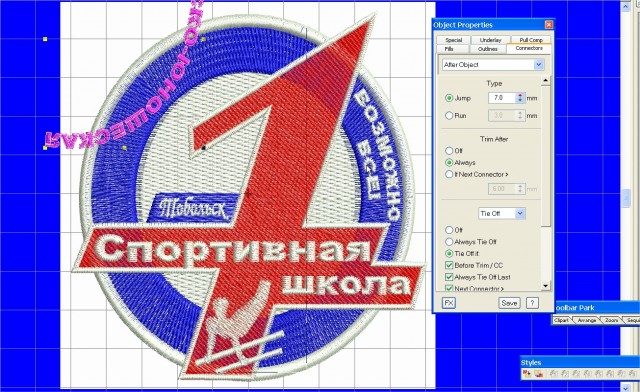This screenshot has height=392, width=640.
Task: Set Trim After to Off
Action: pyautogui.click(x=449, y=151)
